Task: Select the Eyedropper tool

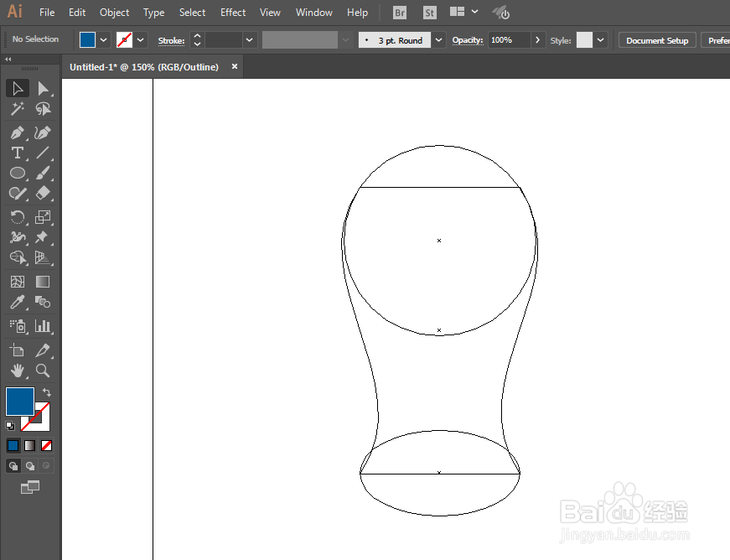Action: coord(18,302)
